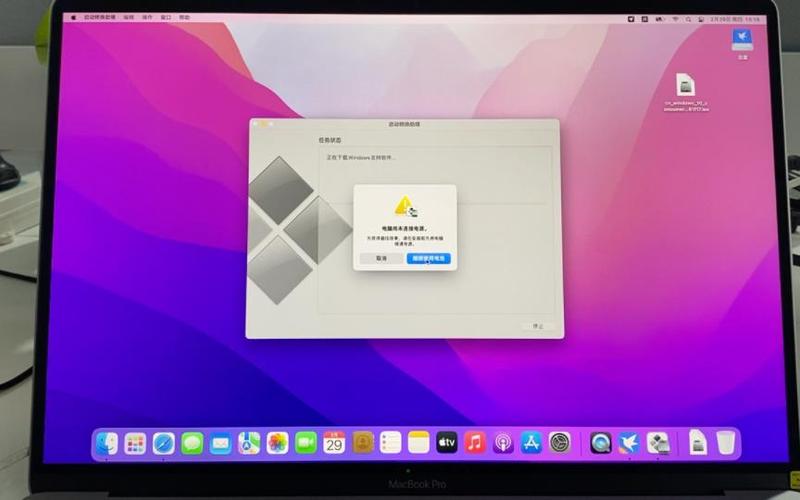This screenshot has height=500, width=800.
Task: Launch FaceTime from the Dock
Action: [x=306, y=443]
